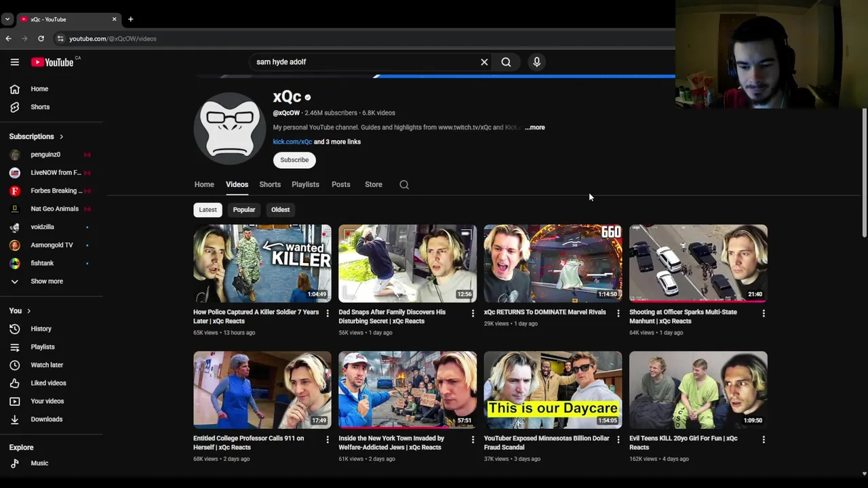Clear the search box with X
Viewport: 868px width, 488px height.
pyautogui.click(x=484, y=62)
